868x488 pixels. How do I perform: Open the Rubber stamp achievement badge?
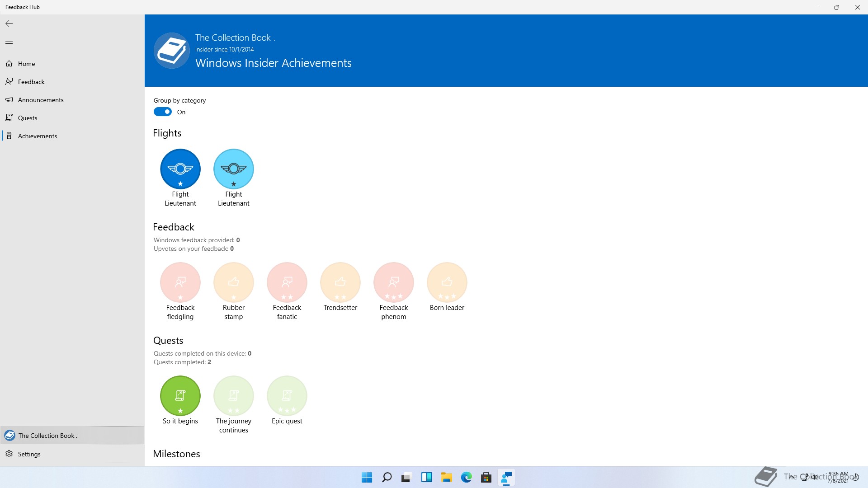(234, 282)
